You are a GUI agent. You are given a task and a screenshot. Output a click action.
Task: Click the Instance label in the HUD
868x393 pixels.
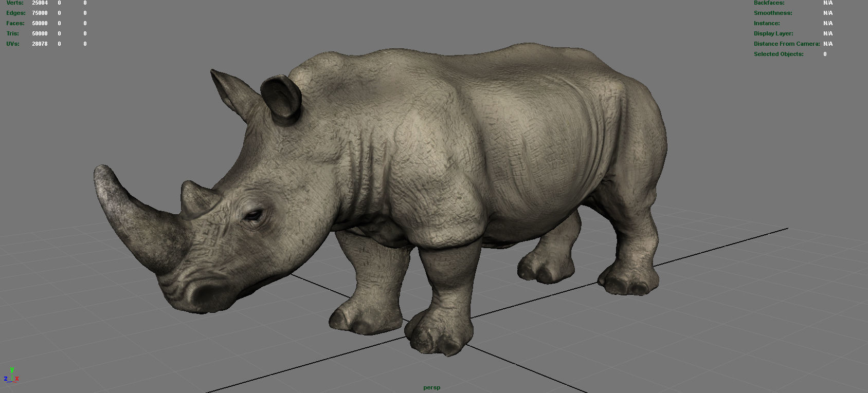click(x=767, y=23)
